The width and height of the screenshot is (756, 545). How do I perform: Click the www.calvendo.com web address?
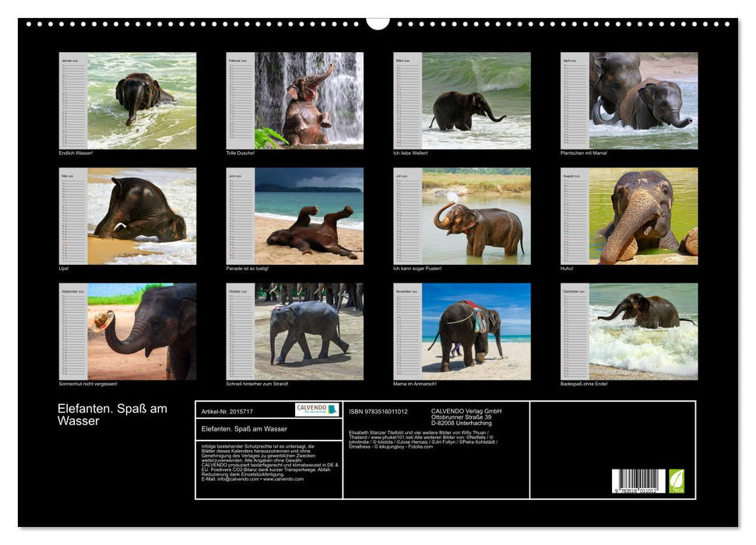coord(284,479)
